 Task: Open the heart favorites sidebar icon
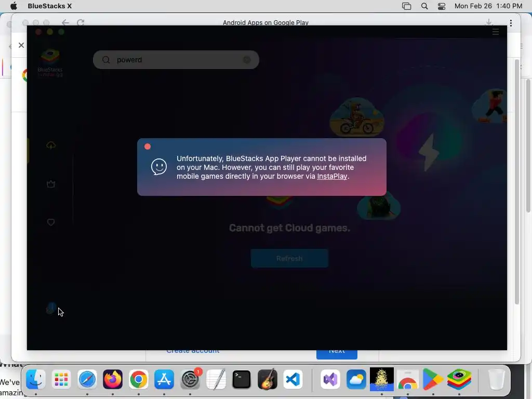[x=51, y=222]
